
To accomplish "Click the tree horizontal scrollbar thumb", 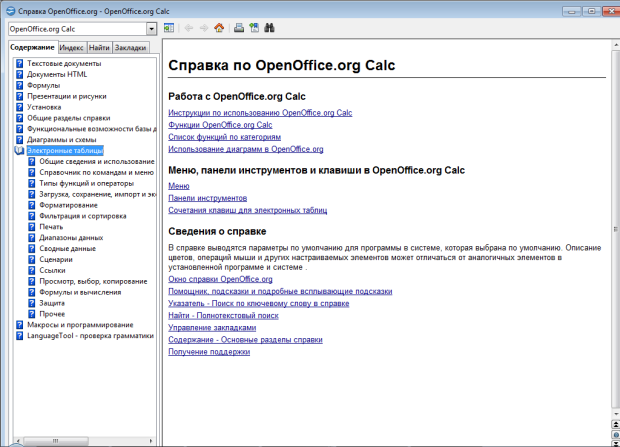I will (x=56, y=441).
